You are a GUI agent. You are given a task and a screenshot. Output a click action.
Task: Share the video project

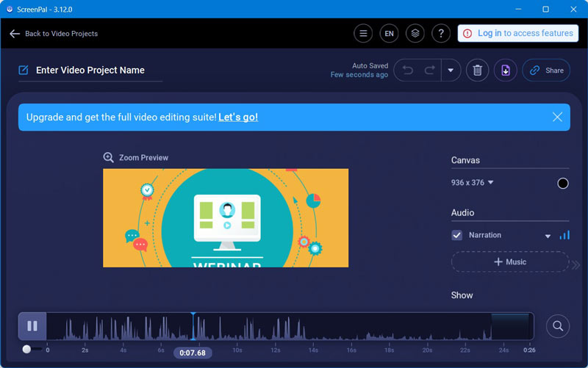(546, 70)
